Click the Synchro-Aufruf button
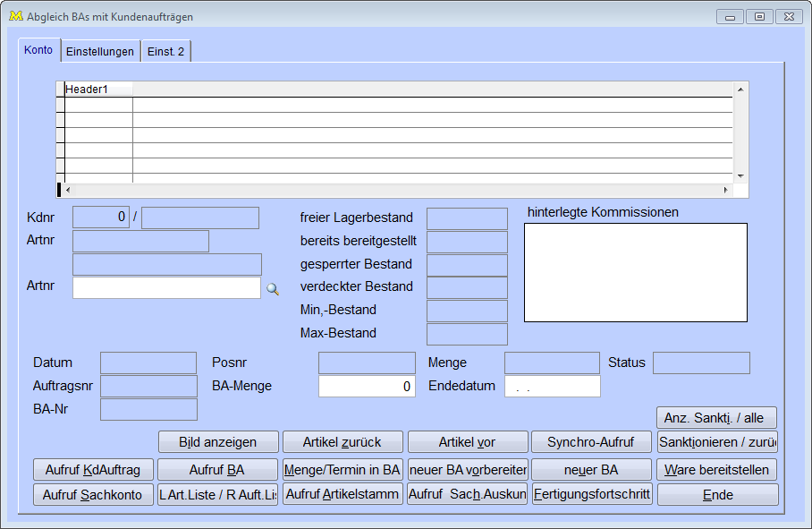The height and width of the screenshot is (529, 812). click(x=591, y=442)
